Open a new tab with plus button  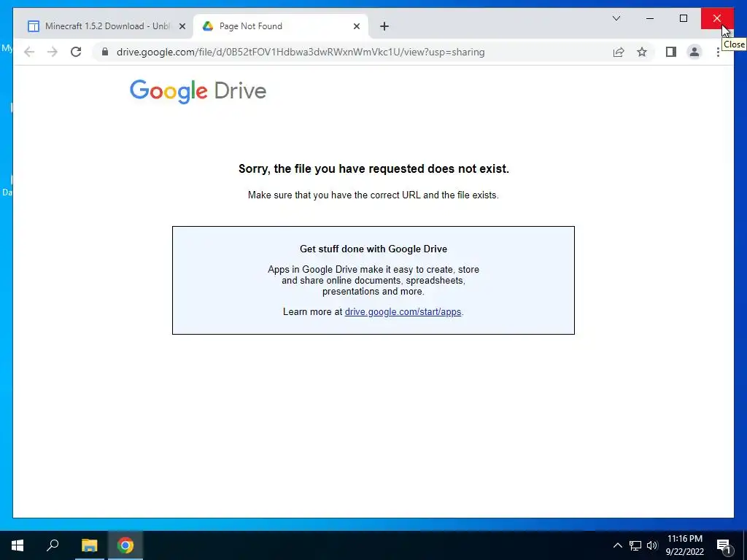coord(384,26)
